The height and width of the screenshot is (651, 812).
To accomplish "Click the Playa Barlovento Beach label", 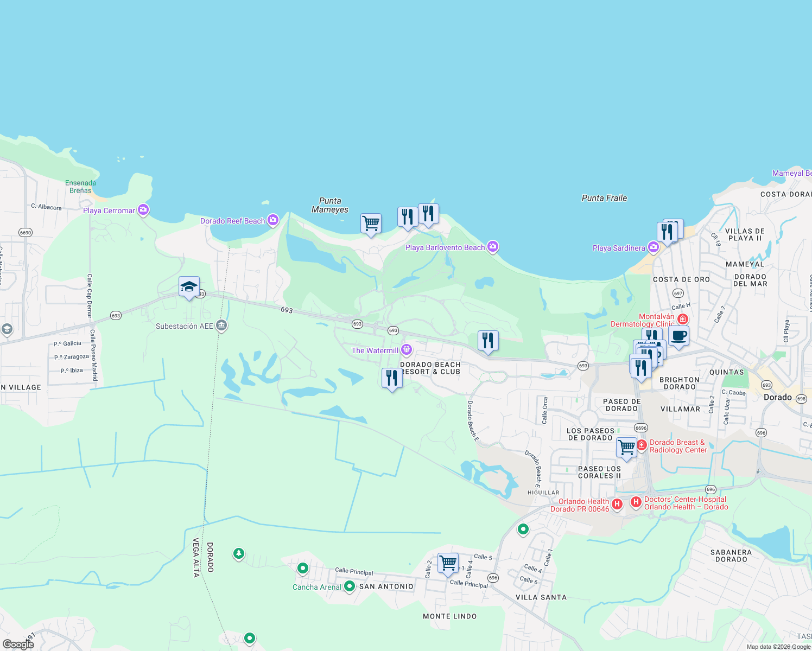I will tap(445, 247).
